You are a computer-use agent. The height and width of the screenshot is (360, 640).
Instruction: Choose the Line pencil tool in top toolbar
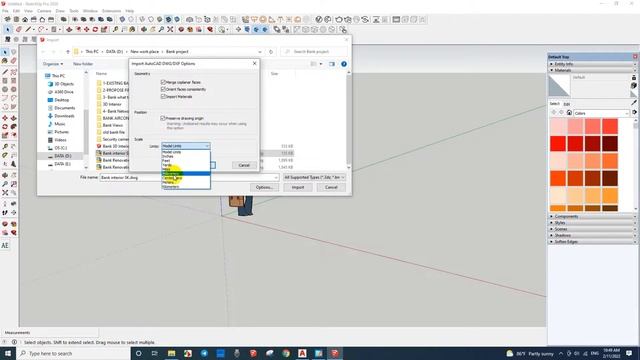coord(28,29)
